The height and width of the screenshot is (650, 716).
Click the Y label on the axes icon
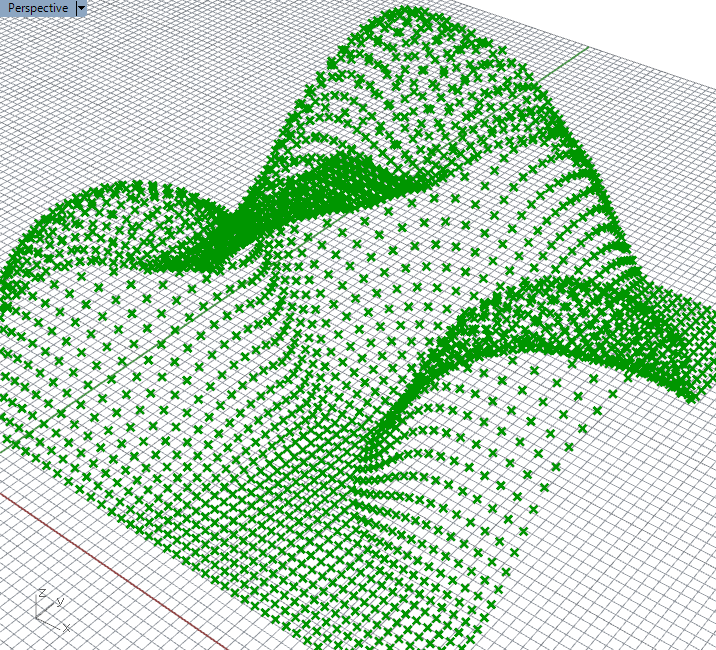[60, 601]
